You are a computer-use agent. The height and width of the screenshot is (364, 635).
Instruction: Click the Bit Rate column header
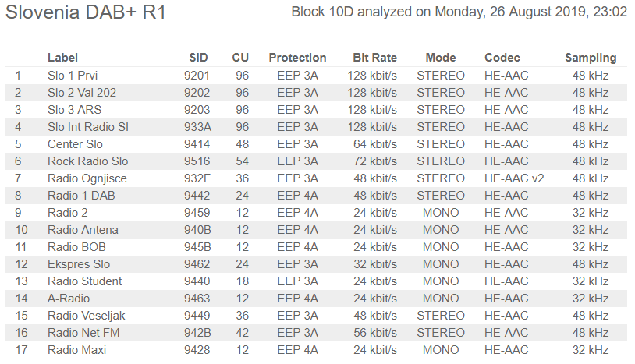pos(374,58)
